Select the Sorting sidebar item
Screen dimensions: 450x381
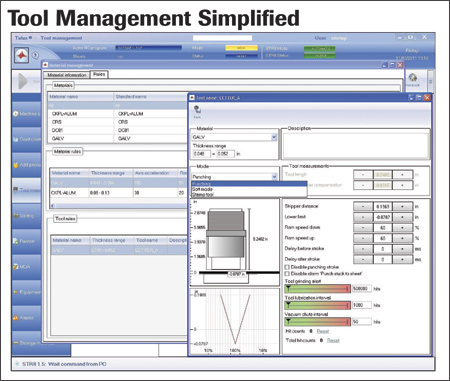(x=26, y=216)
